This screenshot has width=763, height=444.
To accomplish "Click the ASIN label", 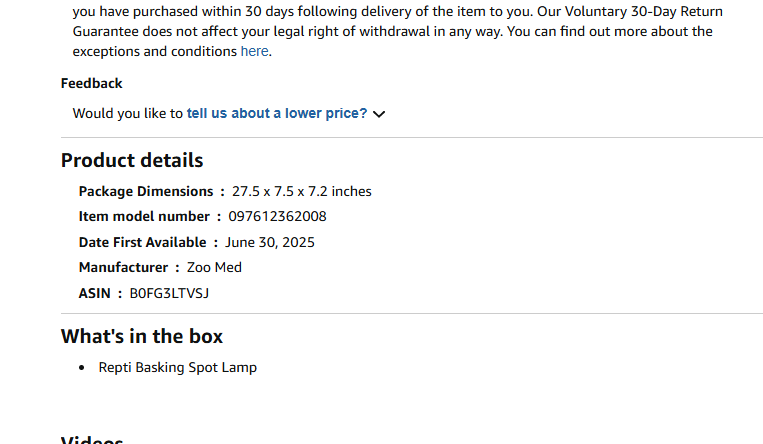I will (x=95, y=293).
